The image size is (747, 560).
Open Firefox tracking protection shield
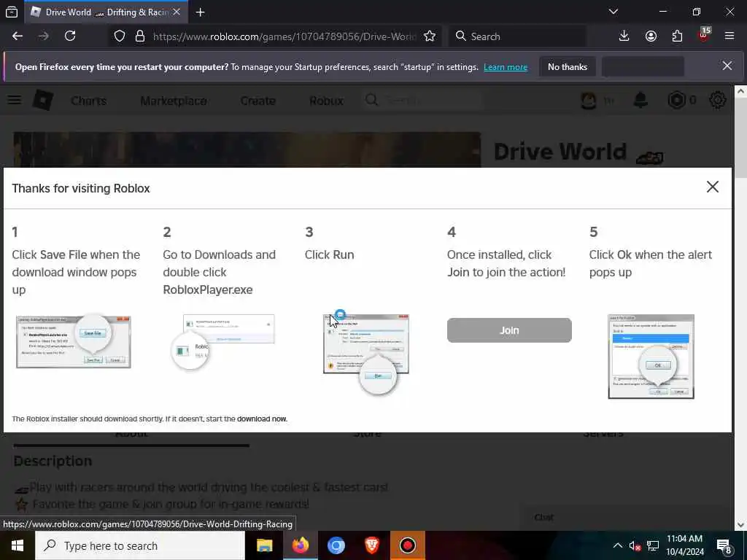(120, 36)
